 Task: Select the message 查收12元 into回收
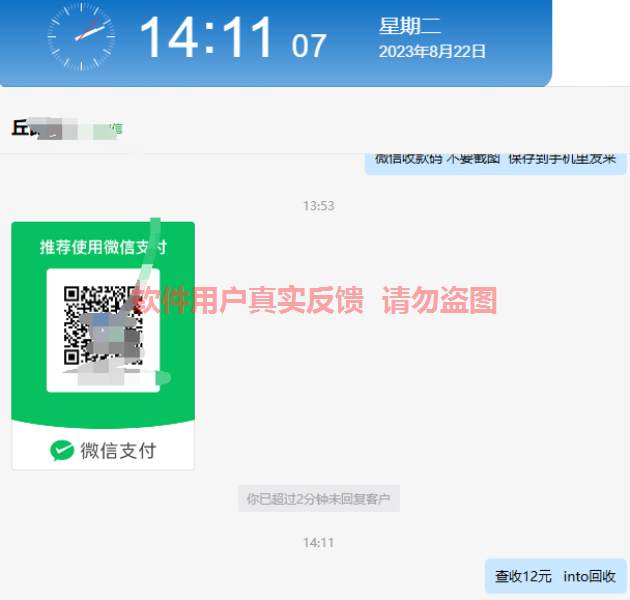coord(556,576)
